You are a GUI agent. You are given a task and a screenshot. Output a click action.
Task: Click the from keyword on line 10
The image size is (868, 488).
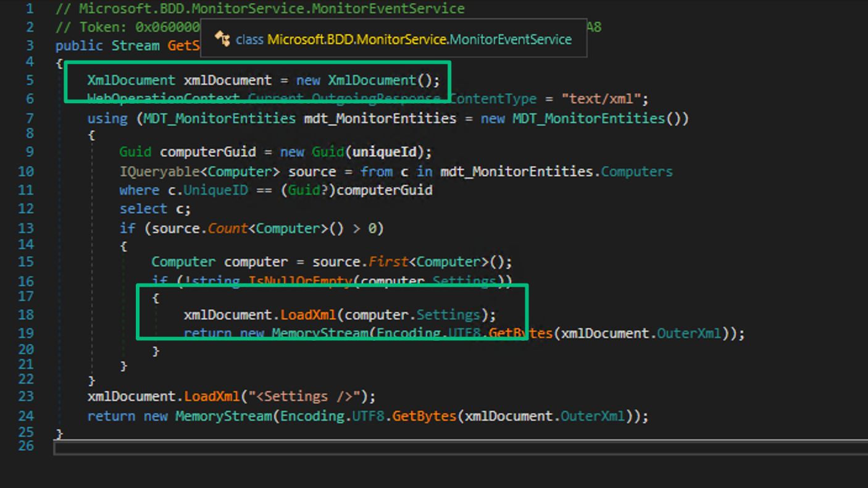(x=376, y=171)
